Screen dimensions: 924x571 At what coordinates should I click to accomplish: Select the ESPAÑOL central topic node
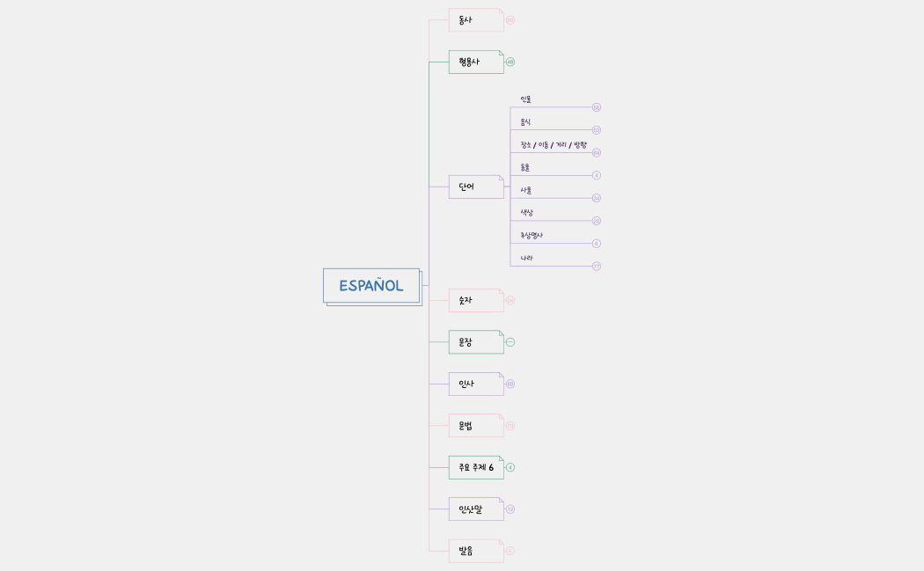point(371,286)
